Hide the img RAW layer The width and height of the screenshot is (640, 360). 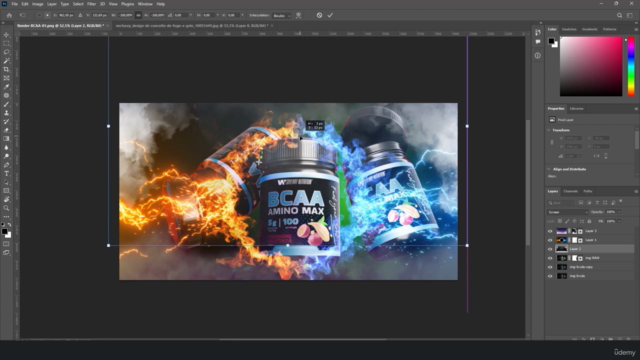coord(550,258)
